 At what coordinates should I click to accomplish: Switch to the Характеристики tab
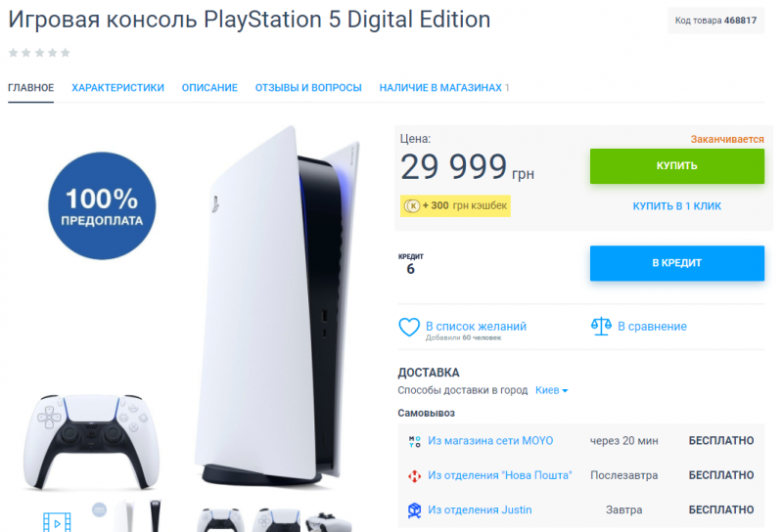pyautogui.click(x=117, y=88)
